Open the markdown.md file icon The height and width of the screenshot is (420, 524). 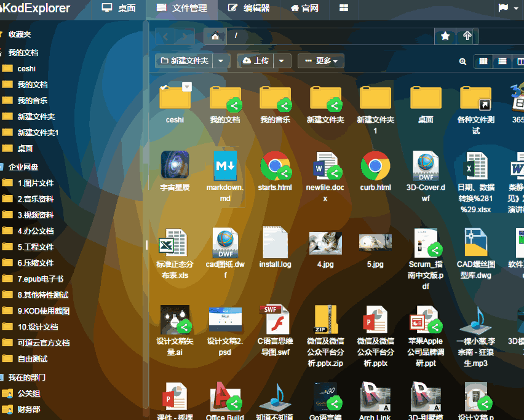(225, 165)
